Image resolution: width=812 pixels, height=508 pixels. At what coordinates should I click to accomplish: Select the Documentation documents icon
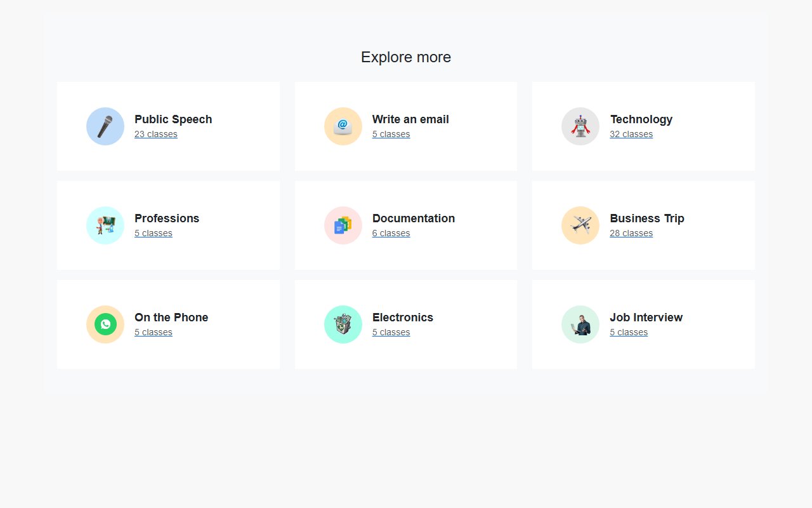point(343,225)
